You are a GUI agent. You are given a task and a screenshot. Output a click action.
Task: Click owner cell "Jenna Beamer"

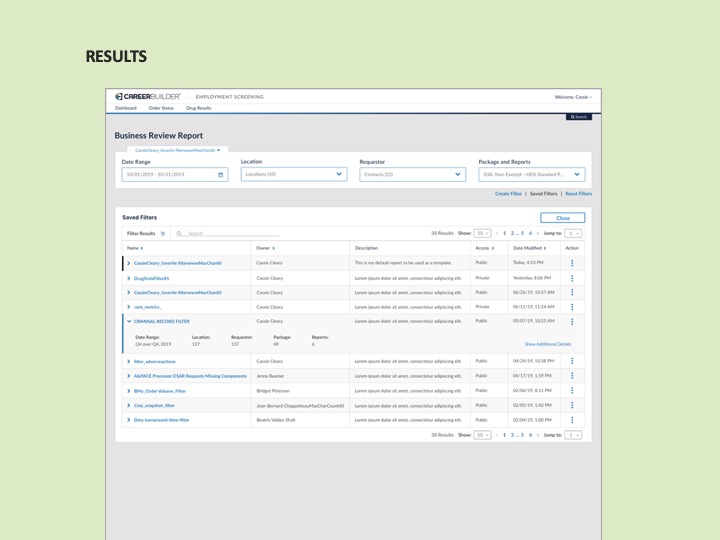pyautogui.click(x=270, y=376)
